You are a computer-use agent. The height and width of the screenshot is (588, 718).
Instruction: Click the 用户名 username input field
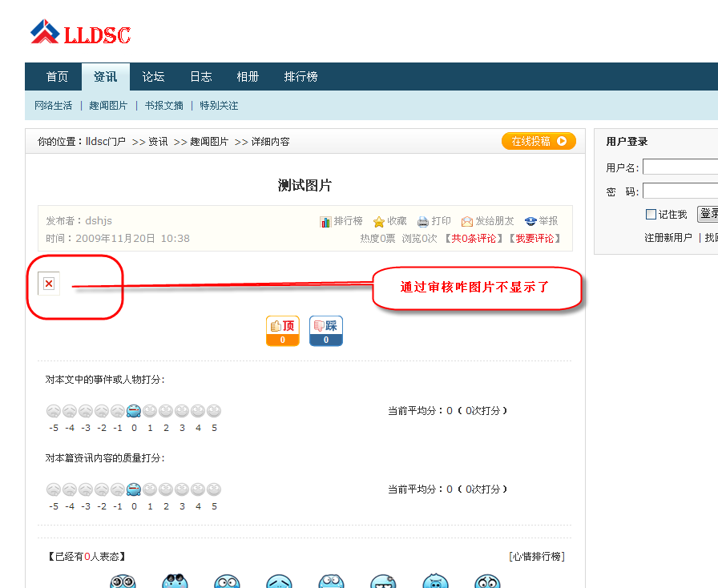point(683,167)
